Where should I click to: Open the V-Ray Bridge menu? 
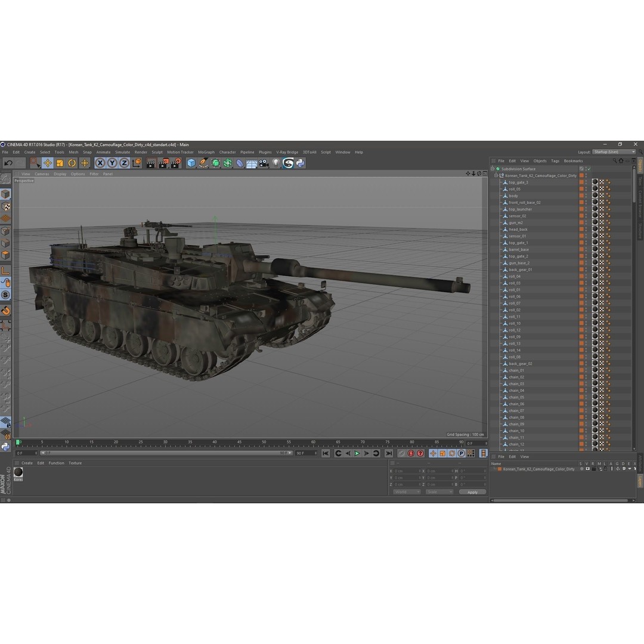pos(287,153)
